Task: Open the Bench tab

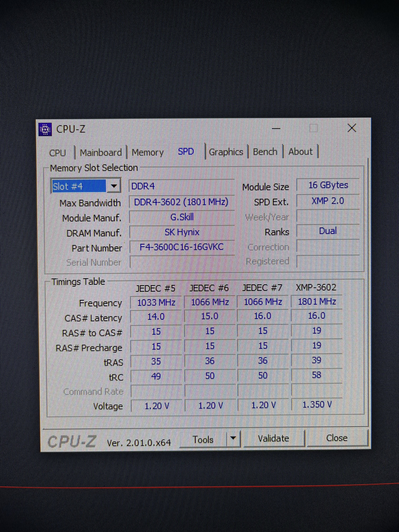Action: (265, 152)
